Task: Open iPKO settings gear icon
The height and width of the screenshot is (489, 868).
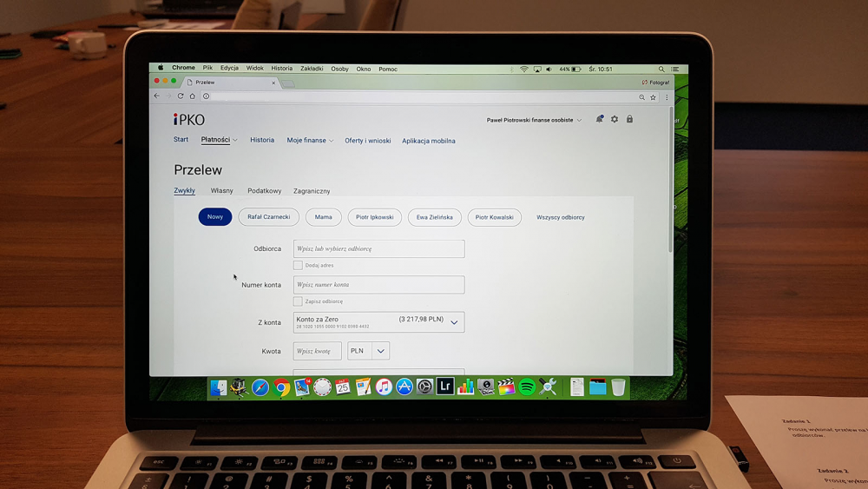Action: tap(615, 119)
